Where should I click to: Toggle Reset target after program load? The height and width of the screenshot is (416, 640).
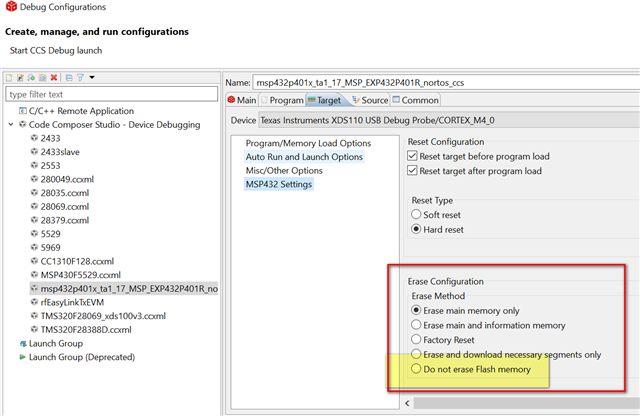(412, 171)
